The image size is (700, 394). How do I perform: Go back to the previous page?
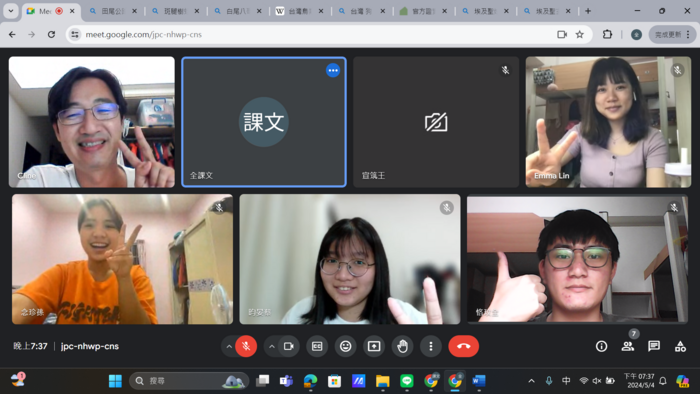pyautogui.click(x=12, y=34)
